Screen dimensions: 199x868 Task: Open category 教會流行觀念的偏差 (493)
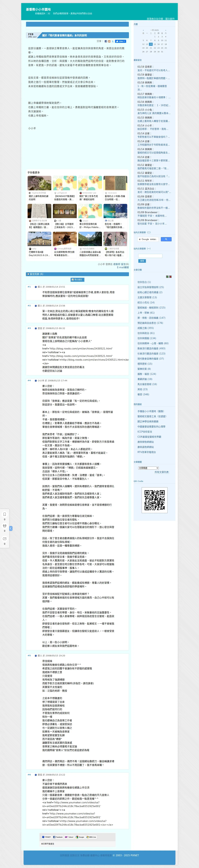pyautogui.click(x=151, y=348)
